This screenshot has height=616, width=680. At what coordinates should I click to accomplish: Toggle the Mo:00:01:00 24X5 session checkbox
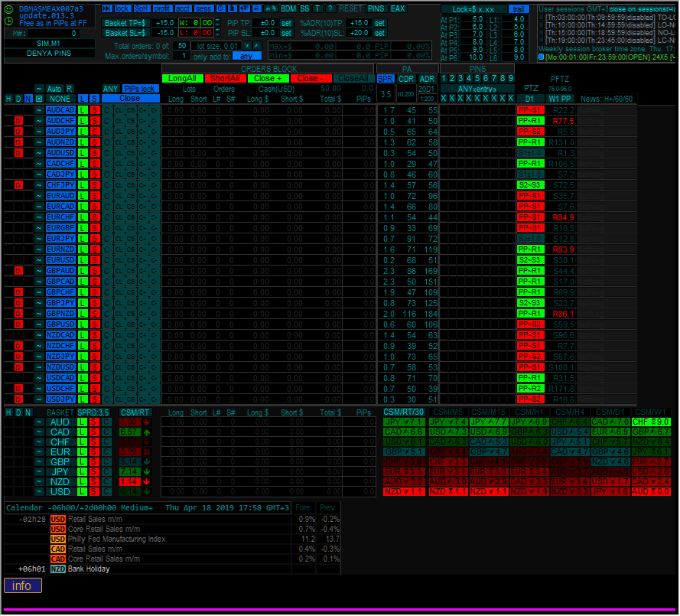(541, 57)
